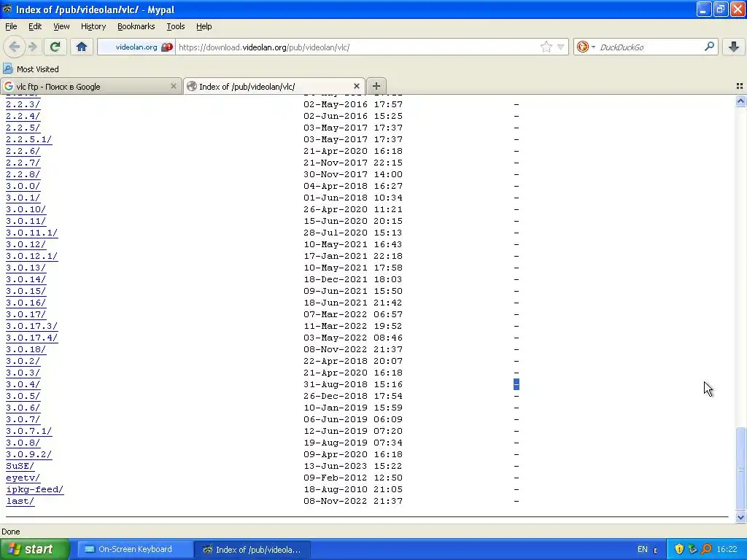Select the Mypal taskbar button
Image resolution: width=747 pixels, height=560 pixels.
[252, 550]
